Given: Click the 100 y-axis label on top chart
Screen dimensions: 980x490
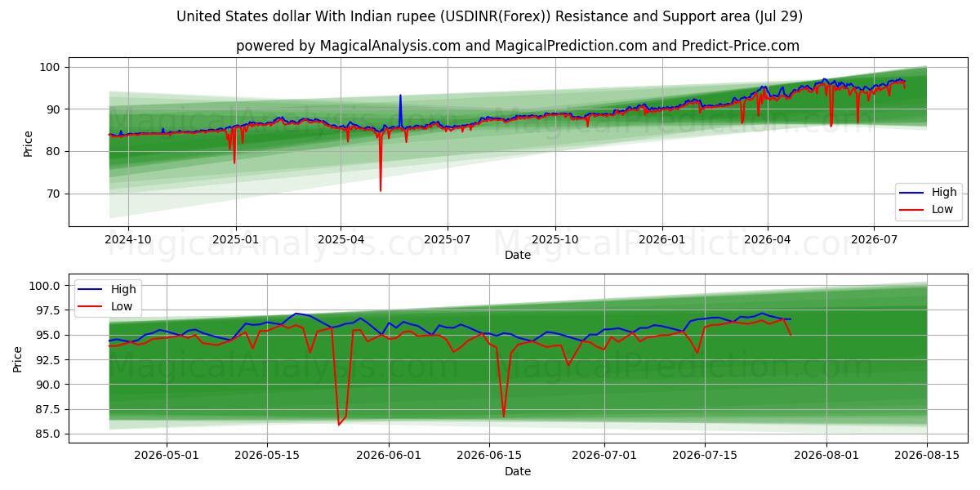Looking at the screenshot, I should [x=51, y=67].
